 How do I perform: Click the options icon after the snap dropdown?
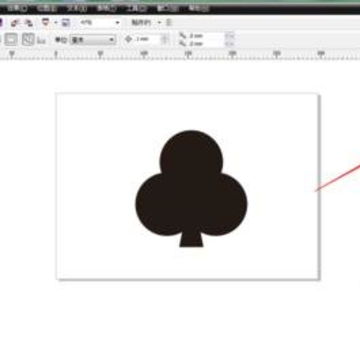point(169,23)
